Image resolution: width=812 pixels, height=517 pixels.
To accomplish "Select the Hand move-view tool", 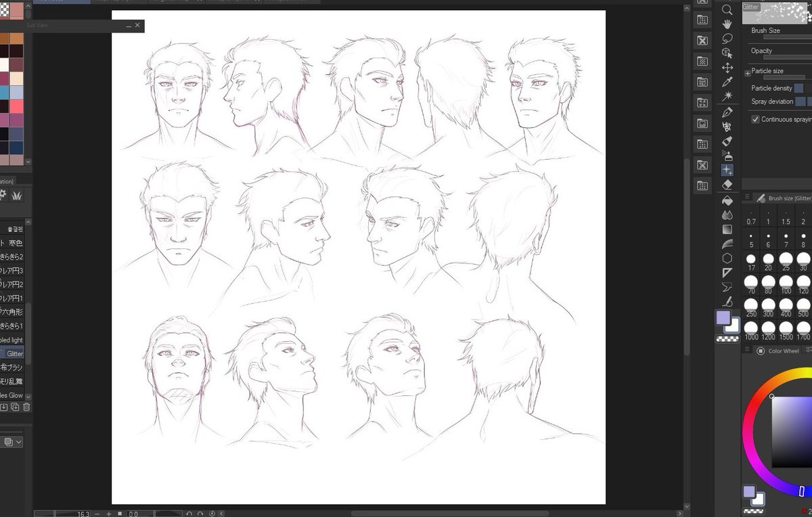I will [727, 24].
